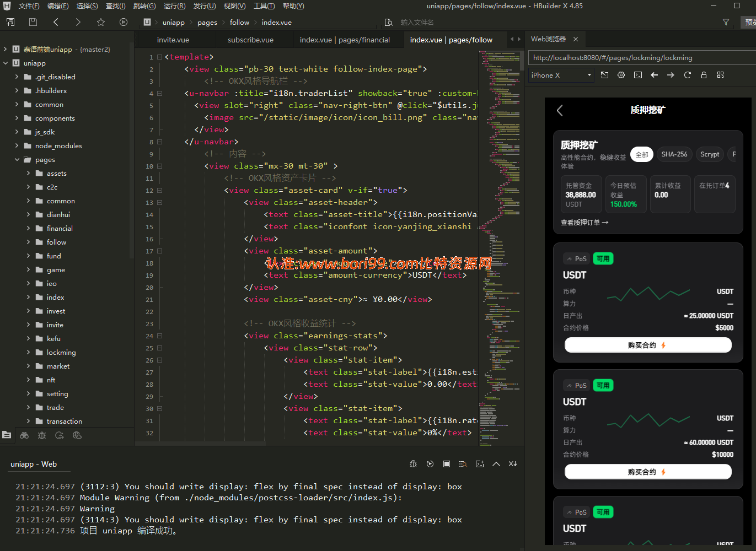
Task: Select the transaction folder in tree
Action: click(x=65, y=421)
